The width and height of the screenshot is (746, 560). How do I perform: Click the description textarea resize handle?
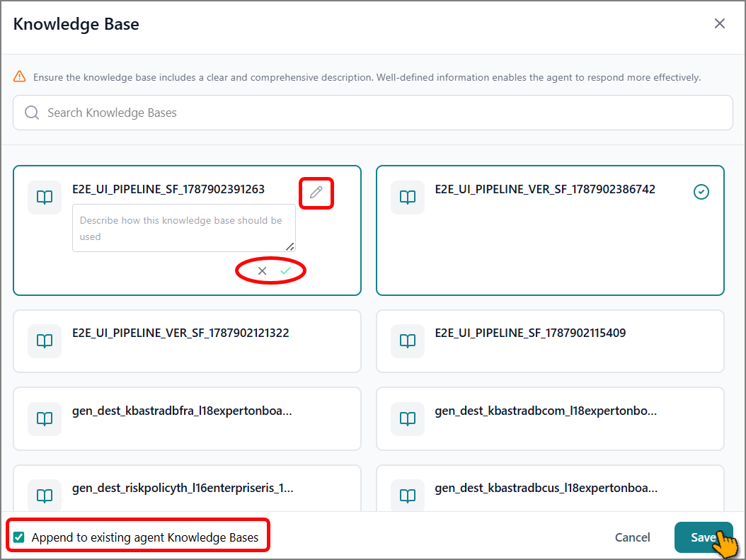click(289, 246)
